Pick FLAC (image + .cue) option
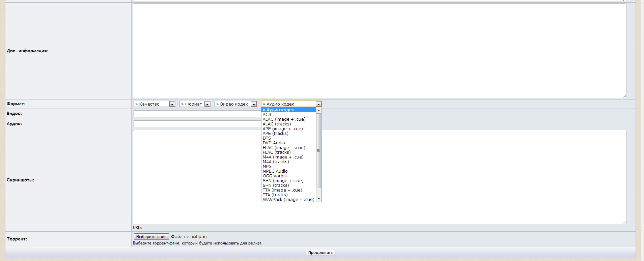644x261 pixels. tap(289, 148)
